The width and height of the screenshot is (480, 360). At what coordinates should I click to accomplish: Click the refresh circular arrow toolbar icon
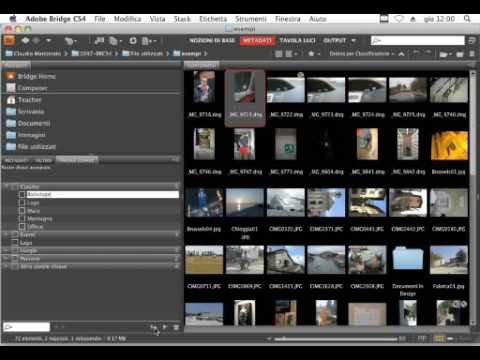pyautogui.click(x=133, y=41)
